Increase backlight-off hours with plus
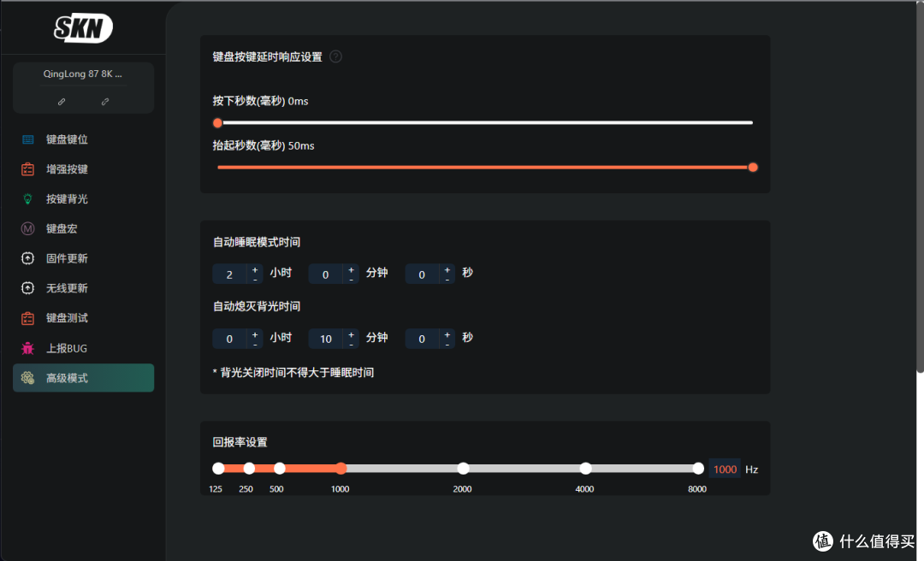924x561 pixels. (255, 334)
